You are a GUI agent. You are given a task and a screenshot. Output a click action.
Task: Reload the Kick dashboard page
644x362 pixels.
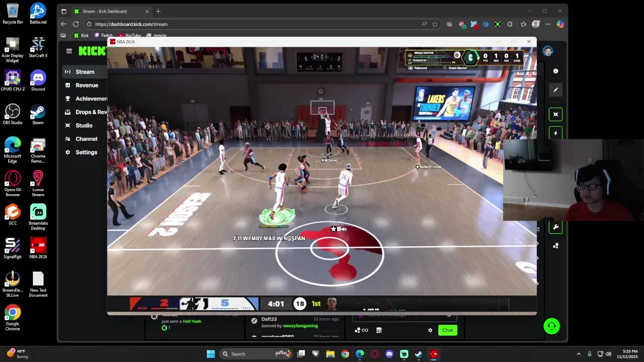[75, 24]
